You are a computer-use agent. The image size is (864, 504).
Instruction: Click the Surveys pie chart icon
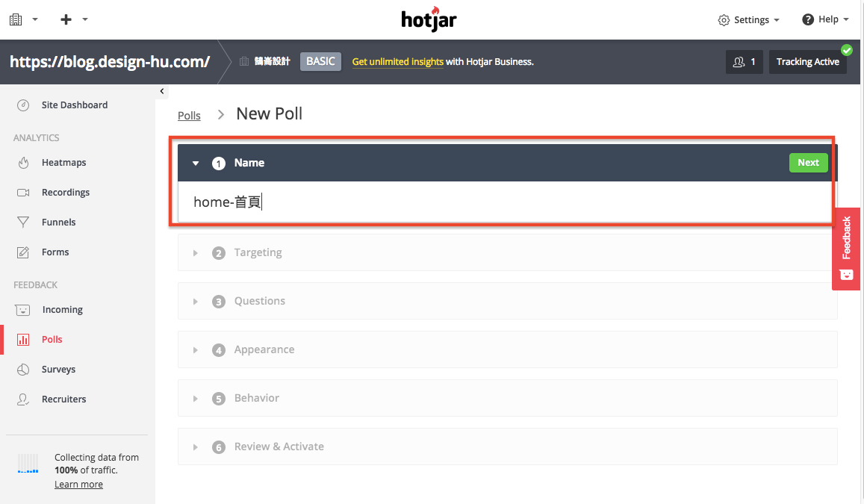point(23,370)
